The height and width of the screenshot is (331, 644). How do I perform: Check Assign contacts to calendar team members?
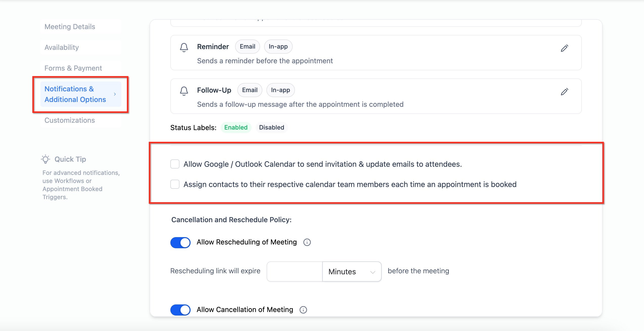tap(175, 184)
